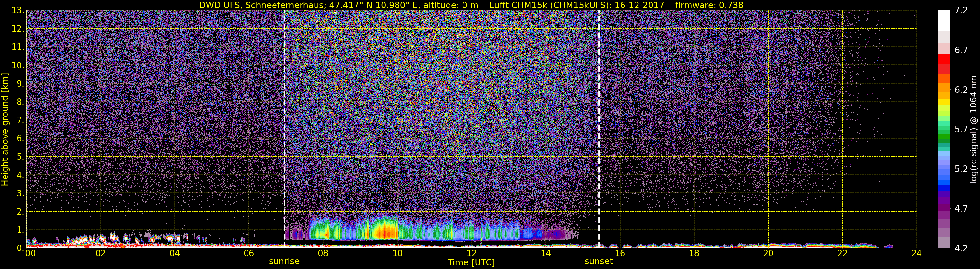The image size is (980, 269).
Task: Click colorbar value "7.2"
Action: point(961,11)
